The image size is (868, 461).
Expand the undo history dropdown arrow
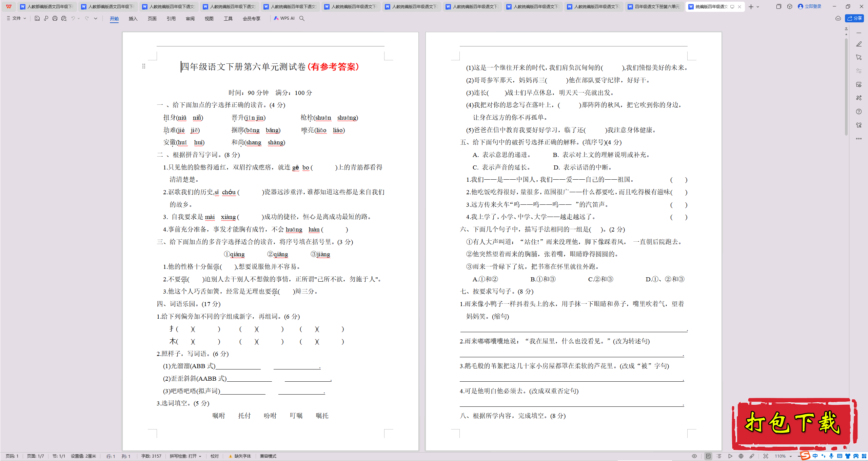(x=79, y=18)
